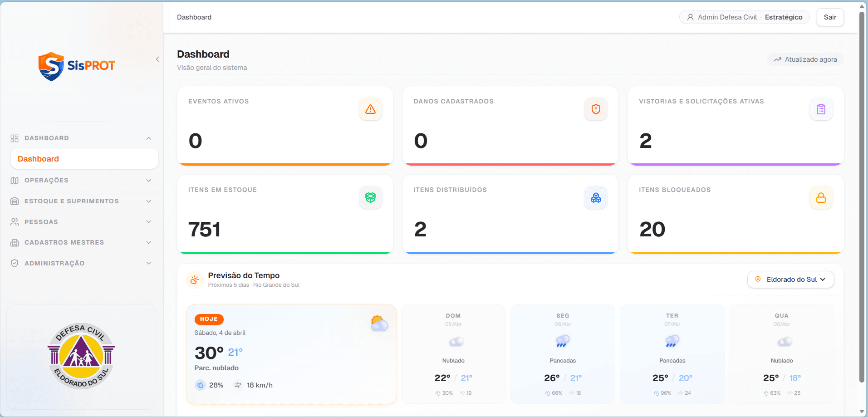Click the Estoque e Suprimentos warehouse icon
The width and height of the screenshot is (868, 417).
(15, 201)
